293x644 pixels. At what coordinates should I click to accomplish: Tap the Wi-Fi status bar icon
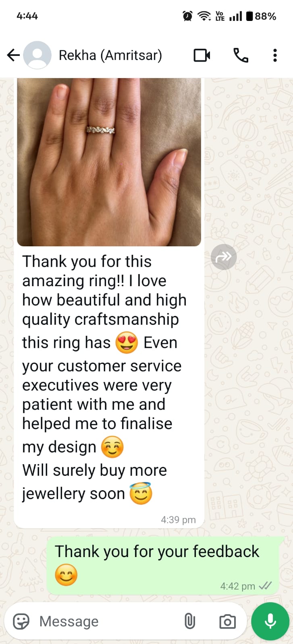coord(204,16)
